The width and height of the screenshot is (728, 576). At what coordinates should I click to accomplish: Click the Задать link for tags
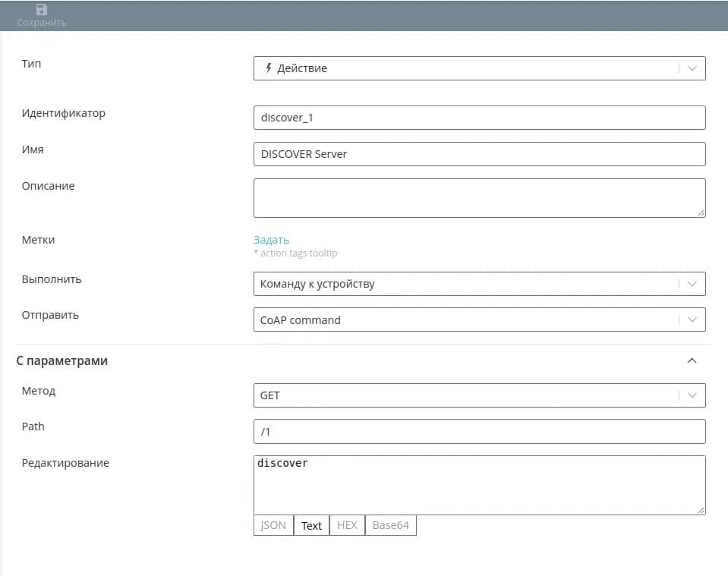pos(271,240)
